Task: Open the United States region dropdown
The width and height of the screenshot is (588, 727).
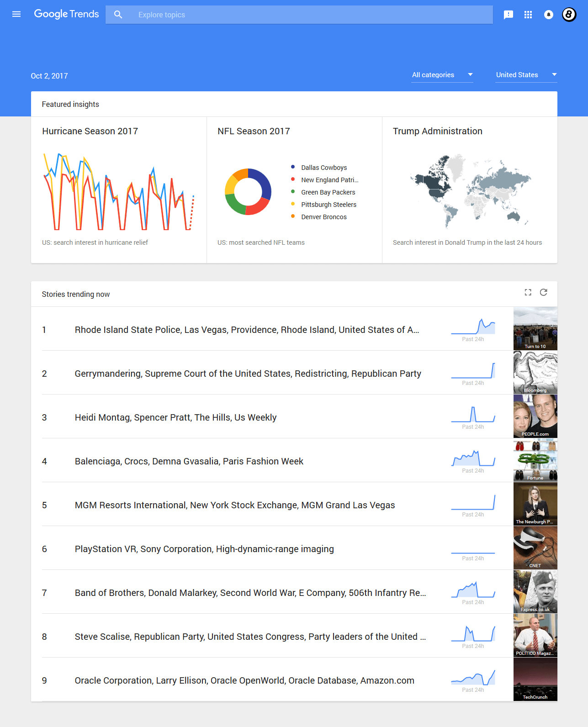Action: tap(526, 75)
